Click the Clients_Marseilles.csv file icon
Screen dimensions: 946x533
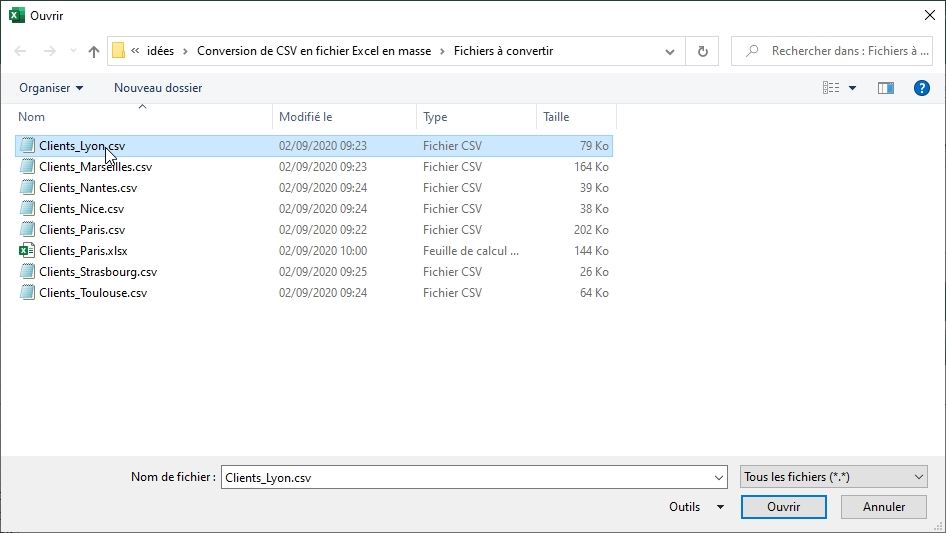click(28, 167)
